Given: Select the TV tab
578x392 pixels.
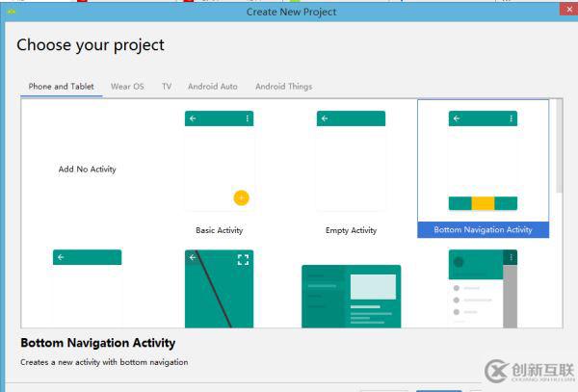Looking at the screenshot, I should 167,87.
